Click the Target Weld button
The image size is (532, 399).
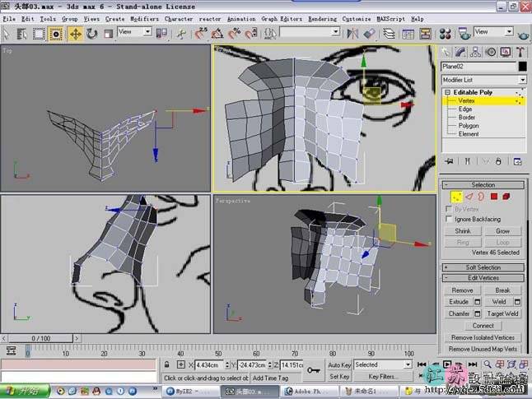[x=502, y=313]
